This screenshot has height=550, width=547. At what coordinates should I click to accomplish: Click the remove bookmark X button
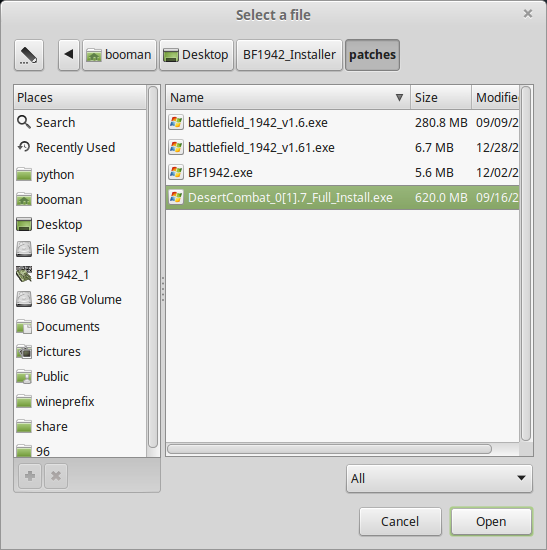[56, 476]
